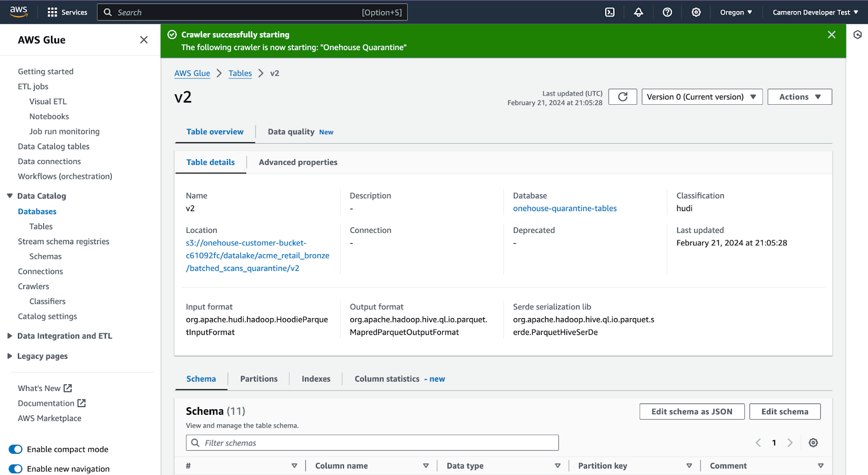Image resolution: width=868 pixels, height=475 pixels.
Task: Open the Column statistics tab
Action: pyautogui.click(x=399, y=378)
